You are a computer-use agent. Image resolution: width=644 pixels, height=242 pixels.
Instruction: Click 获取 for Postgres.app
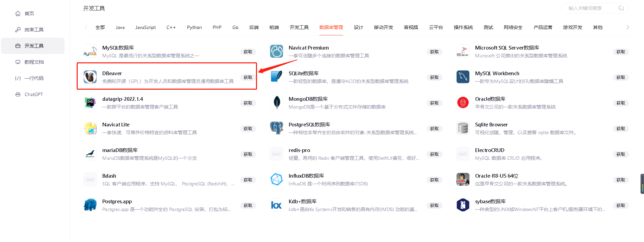(x=248, y=206)
